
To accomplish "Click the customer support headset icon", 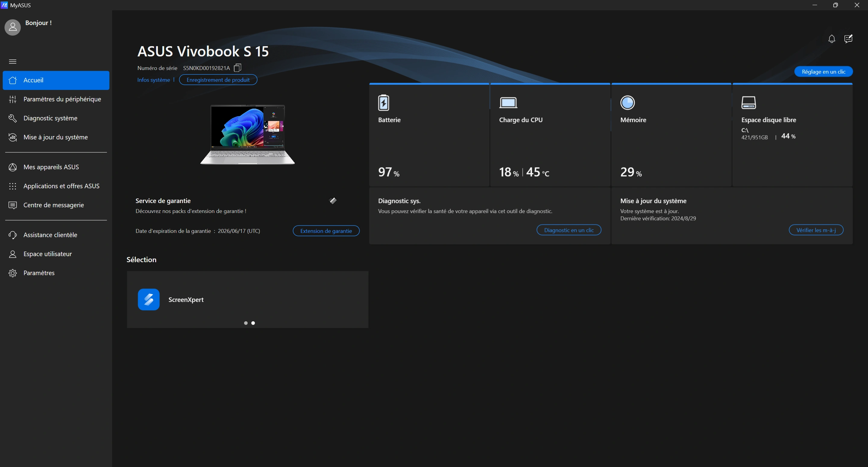I will click(12, 235).
